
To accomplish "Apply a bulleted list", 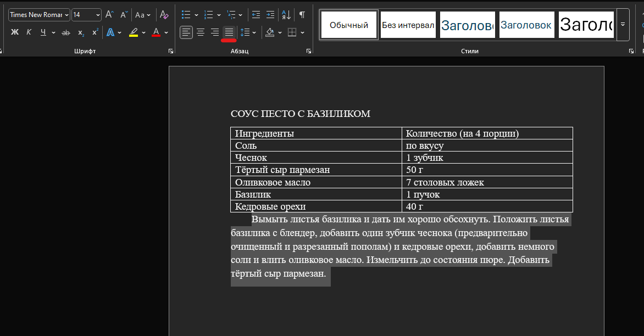I will [x=186, y=15].
